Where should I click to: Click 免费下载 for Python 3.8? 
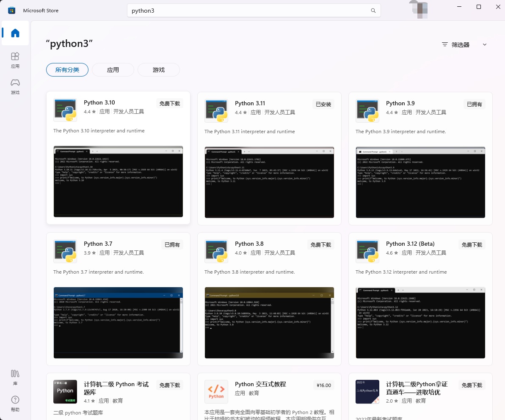click(x=321, y=244)
